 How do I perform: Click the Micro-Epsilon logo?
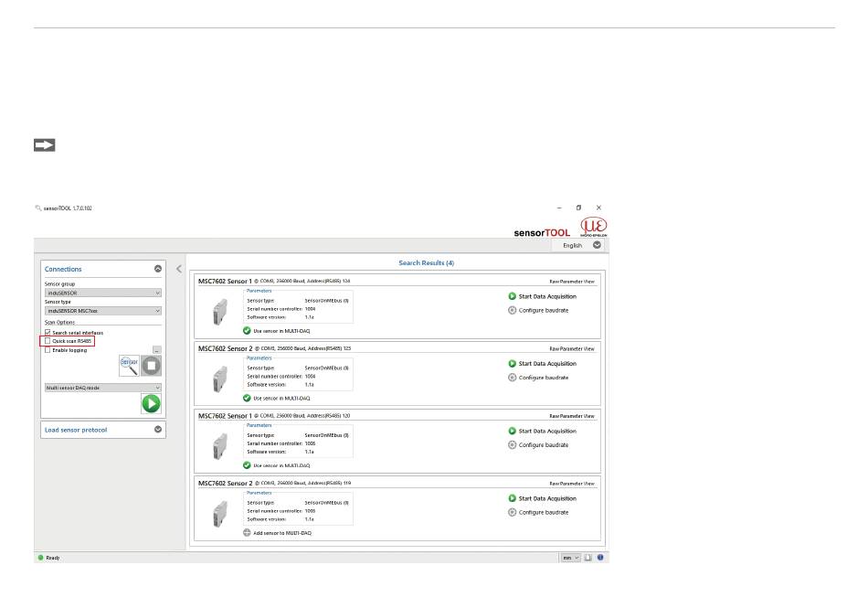pos(593,227)
